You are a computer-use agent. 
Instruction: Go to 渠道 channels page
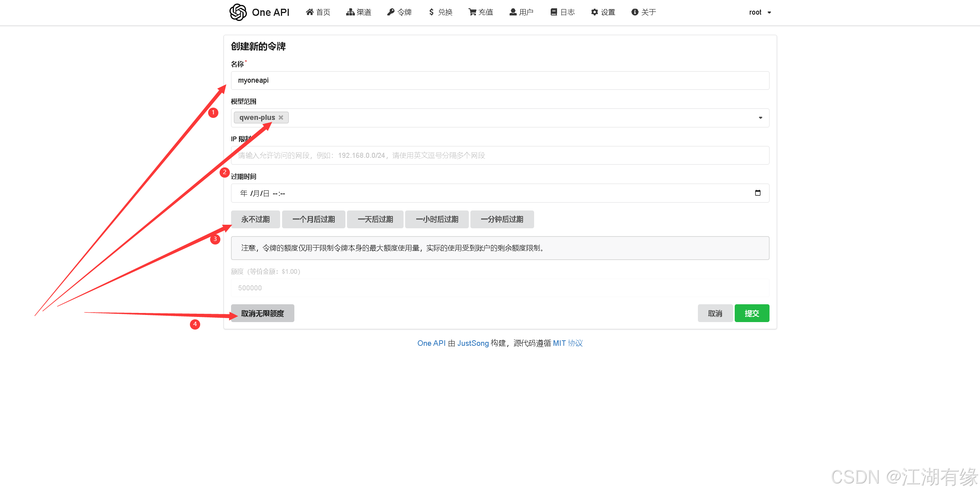(x=358, y=12)
